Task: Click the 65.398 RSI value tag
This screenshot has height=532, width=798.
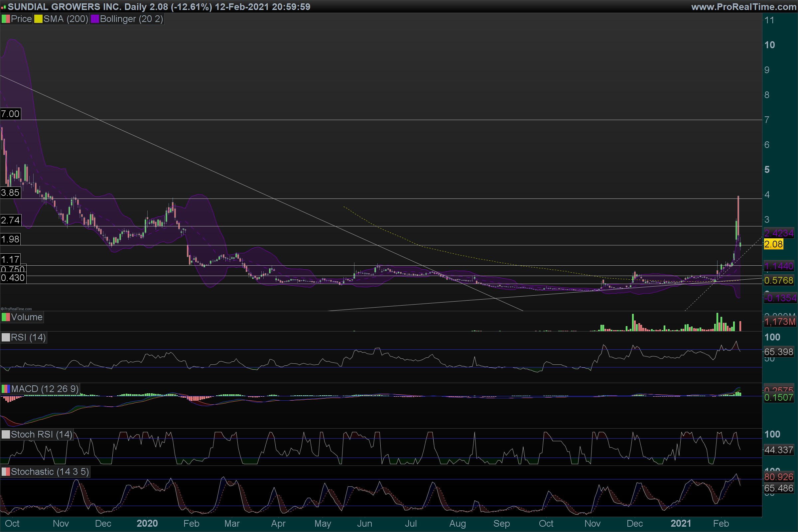Action: (x=778, y=352)
